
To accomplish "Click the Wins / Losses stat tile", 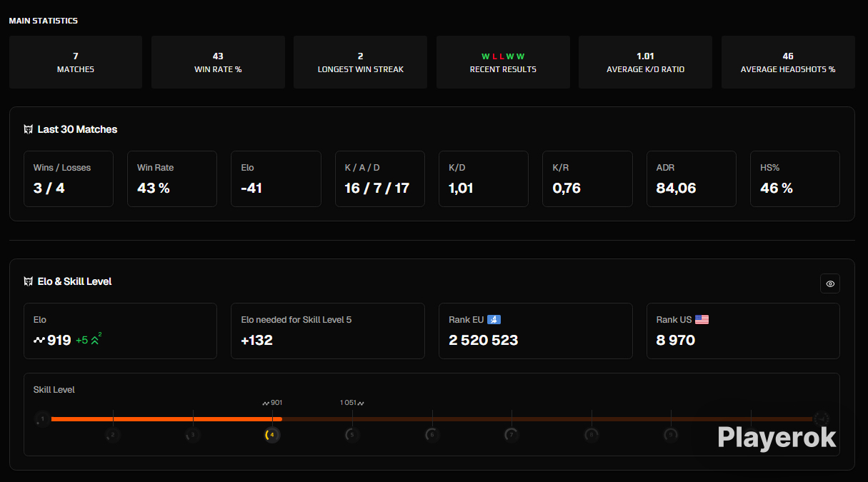I will [69, 179].
